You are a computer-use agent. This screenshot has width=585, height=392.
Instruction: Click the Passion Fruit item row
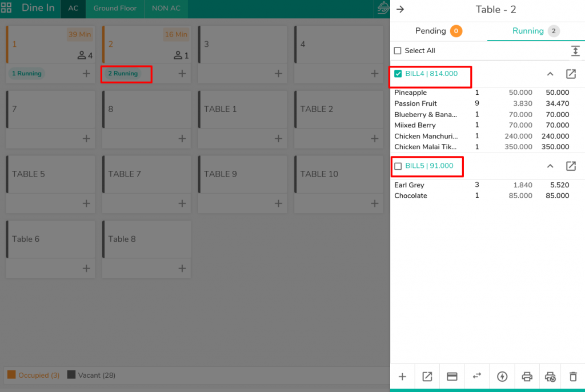coord(482,103)
